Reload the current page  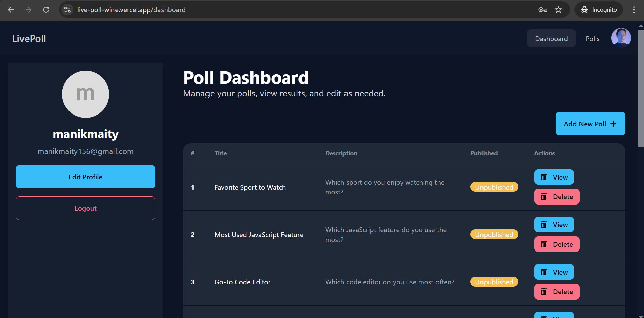(46, 10)
